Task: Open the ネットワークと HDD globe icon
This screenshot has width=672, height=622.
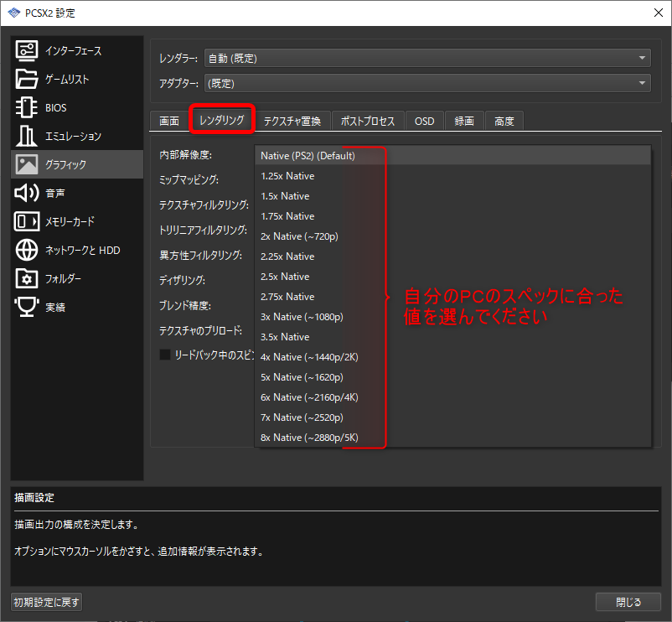Action: coord(27,250)
